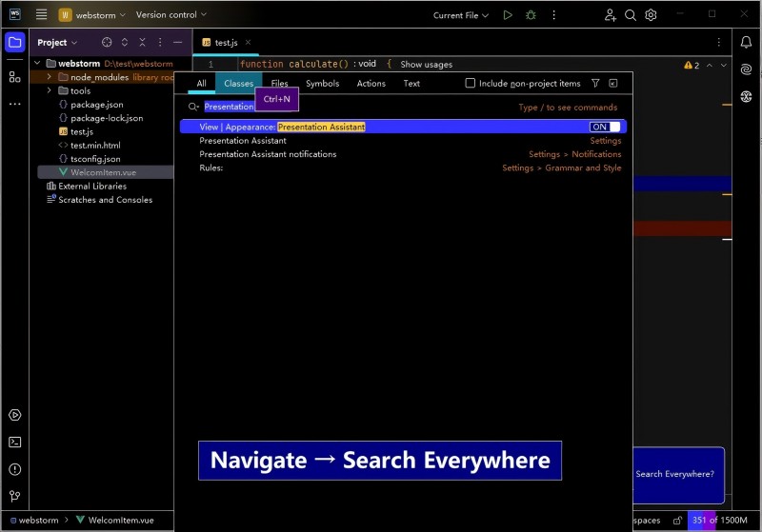Click the memory indicator 351 of 1500M

[x=719, y=520]
